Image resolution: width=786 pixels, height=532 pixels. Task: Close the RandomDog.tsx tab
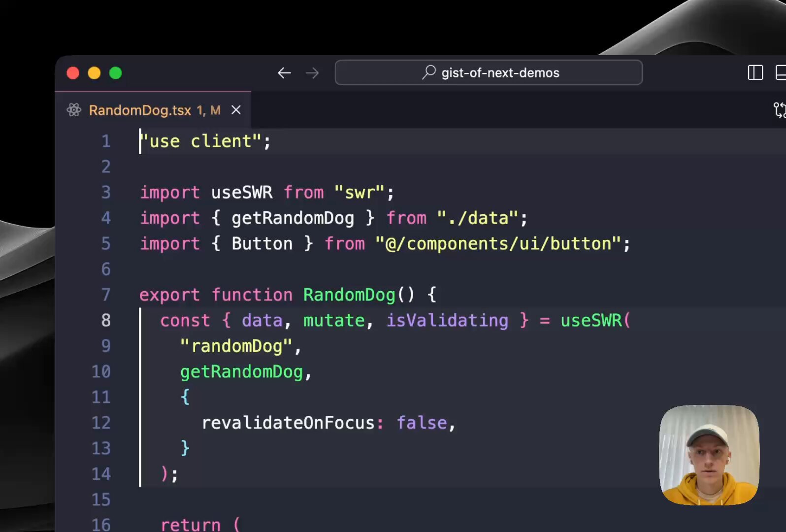236,110
